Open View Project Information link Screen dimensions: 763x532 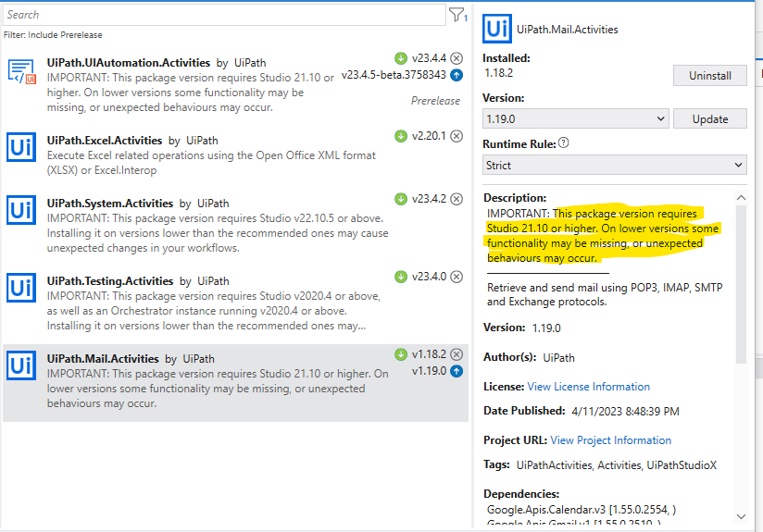coord(611,440)
